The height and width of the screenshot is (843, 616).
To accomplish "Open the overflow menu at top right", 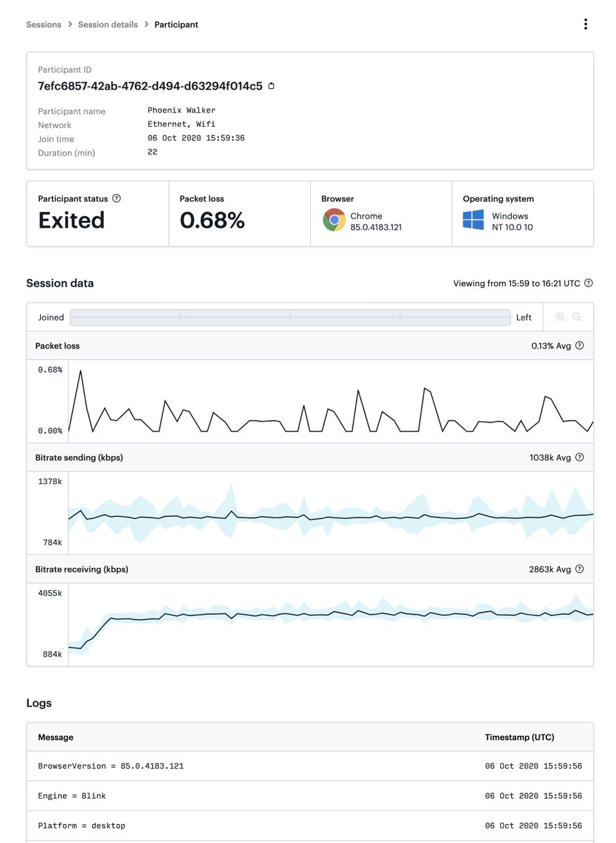I will point(586,24).
